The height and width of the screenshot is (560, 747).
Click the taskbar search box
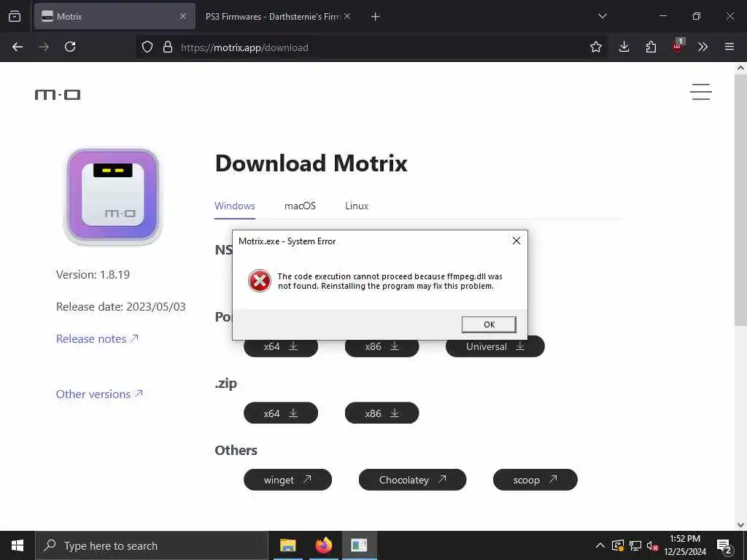pos(152,545)
